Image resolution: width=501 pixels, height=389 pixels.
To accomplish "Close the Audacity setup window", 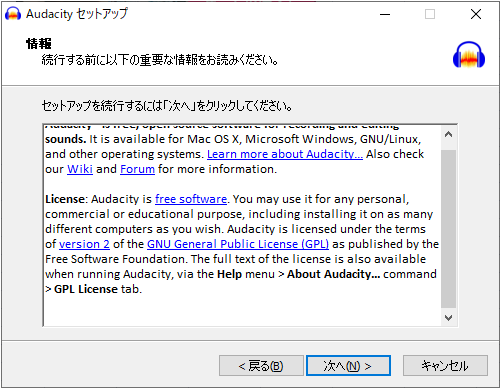I will [476, 14].
